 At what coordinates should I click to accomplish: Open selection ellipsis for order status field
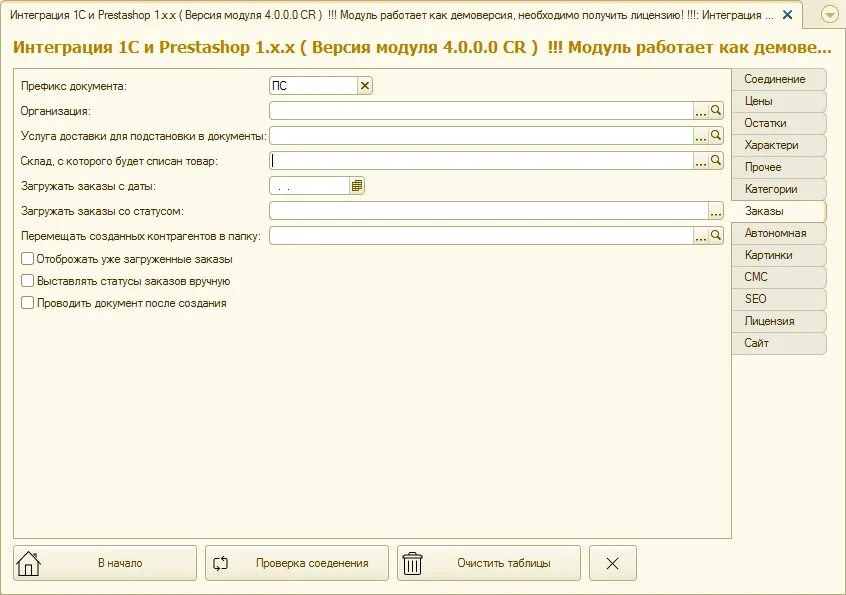tap(715, 210)
